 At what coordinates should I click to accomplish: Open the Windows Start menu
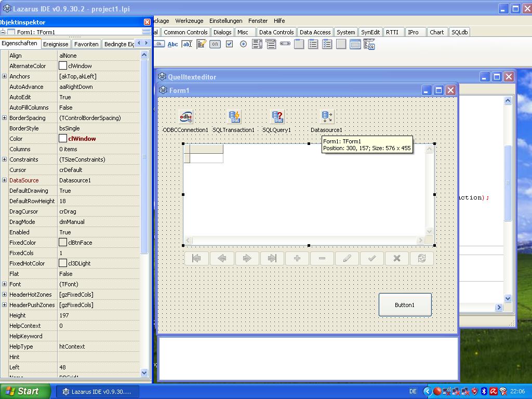[25, 391]
